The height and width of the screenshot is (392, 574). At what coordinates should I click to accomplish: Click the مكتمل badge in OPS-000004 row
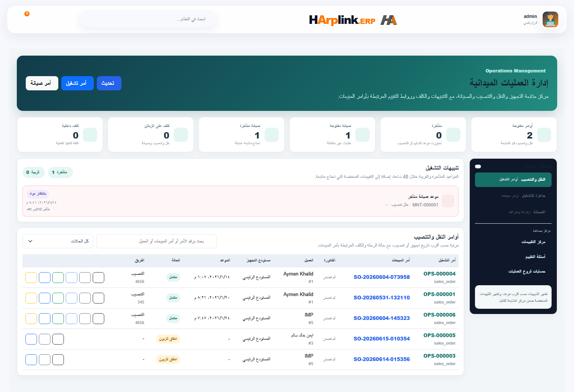point(173,277)
